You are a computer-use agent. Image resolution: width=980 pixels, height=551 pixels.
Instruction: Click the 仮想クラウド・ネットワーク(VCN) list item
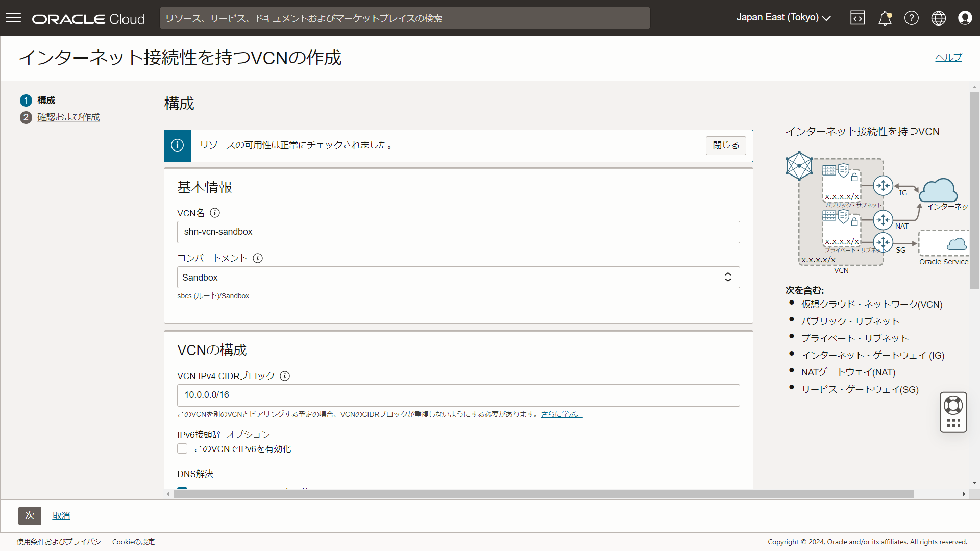[871, 305]
